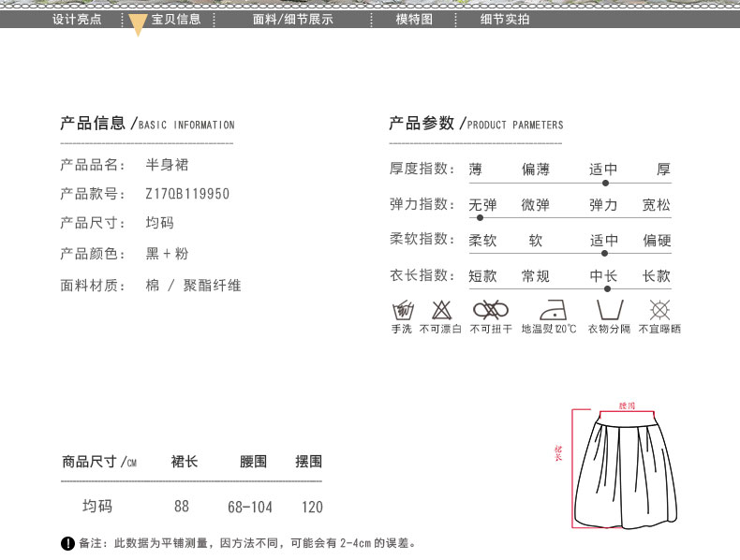Go to the 模特图 tab
This screenshot has width=740, height=560.
pos(414,20)
